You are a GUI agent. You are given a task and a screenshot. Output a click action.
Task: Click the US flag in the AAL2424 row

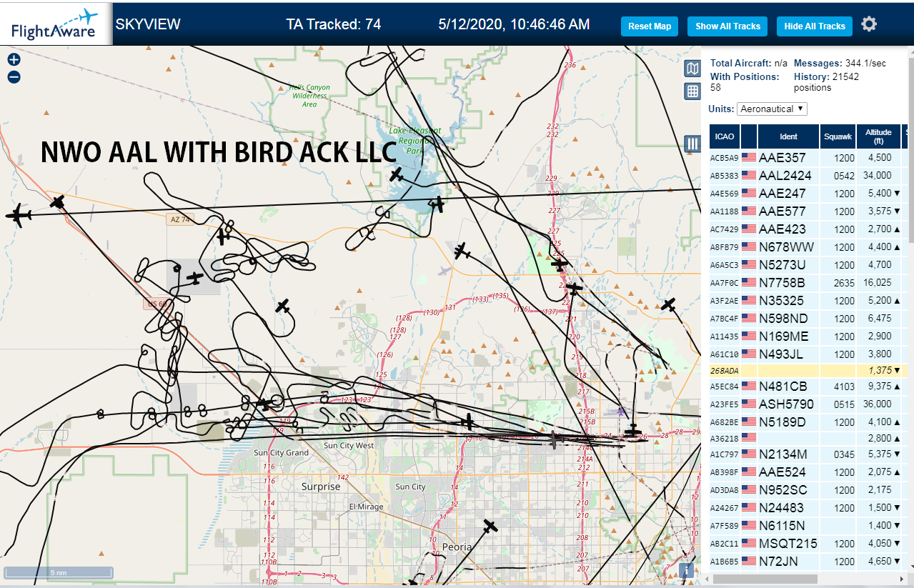(x=748, y=175)
